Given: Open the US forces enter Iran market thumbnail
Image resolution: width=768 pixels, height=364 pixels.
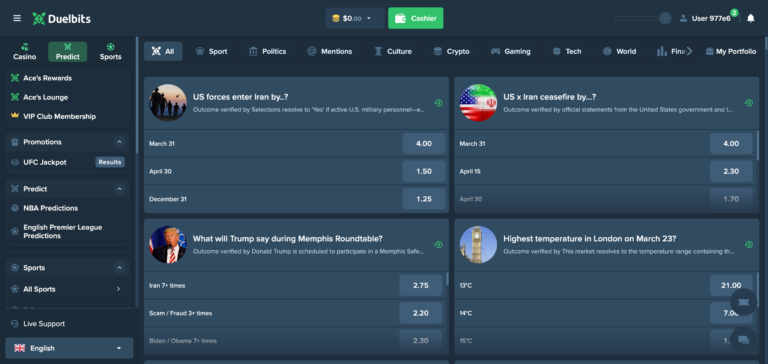Looking at the screenshot, I should pos(168,103).
